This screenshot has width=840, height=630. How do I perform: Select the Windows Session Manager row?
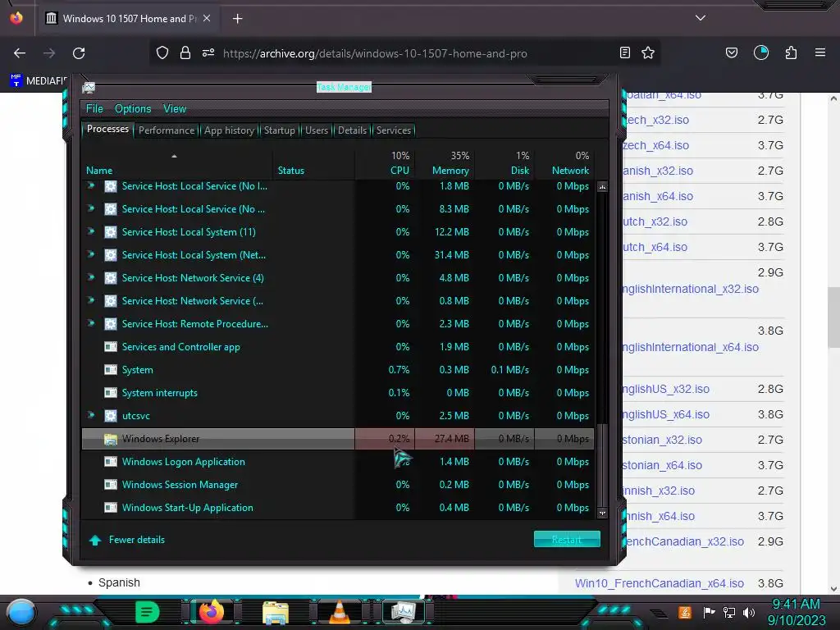point(337,485)
